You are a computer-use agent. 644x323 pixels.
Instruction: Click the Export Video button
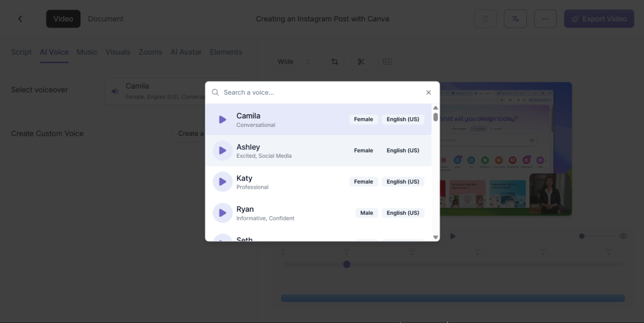point(599,19)
